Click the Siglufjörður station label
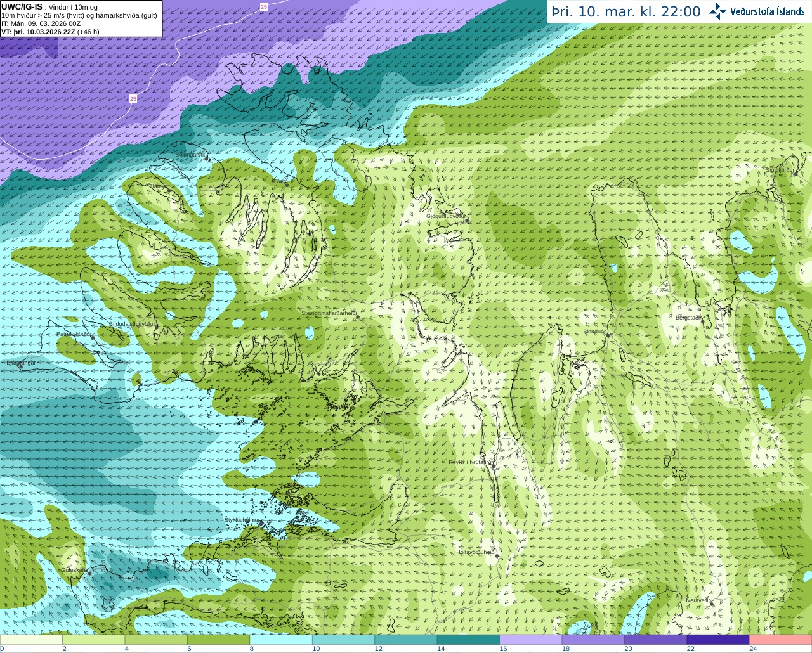This screenshot has height=653, width=812. pos(780,170)
